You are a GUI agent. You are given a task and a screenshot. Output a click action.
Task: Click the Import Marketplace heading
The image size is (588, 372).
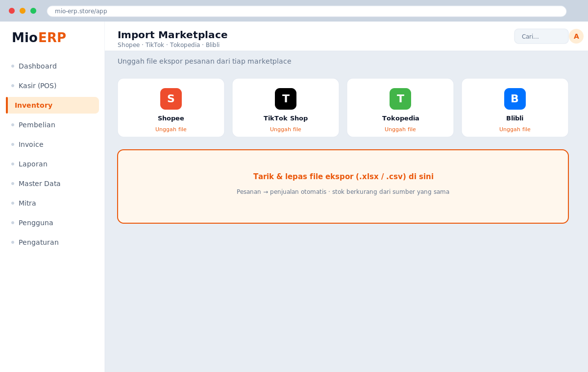tap(172, 35)
